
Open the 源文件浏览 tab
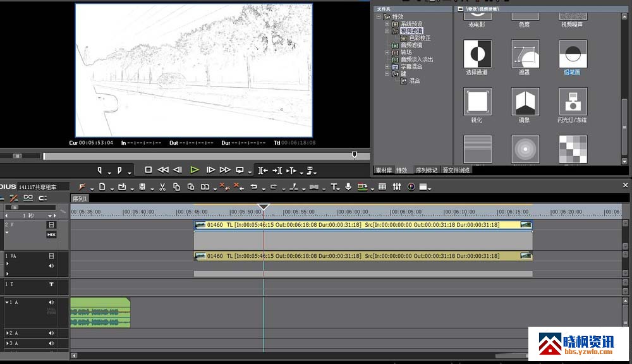pos(456,170)
